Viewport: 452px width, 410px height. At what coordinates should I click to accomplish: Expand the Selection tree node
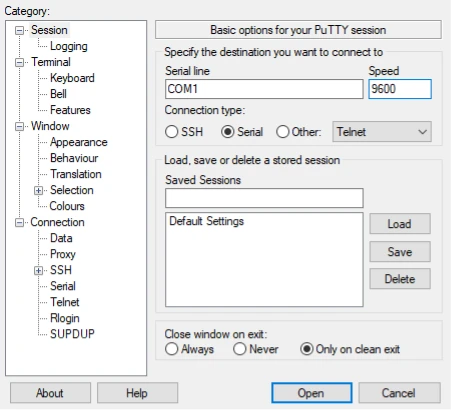39,190
